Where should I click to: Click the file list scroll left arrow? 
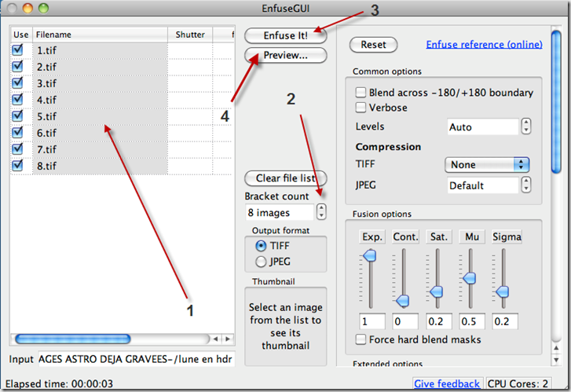tap(215, 339)
